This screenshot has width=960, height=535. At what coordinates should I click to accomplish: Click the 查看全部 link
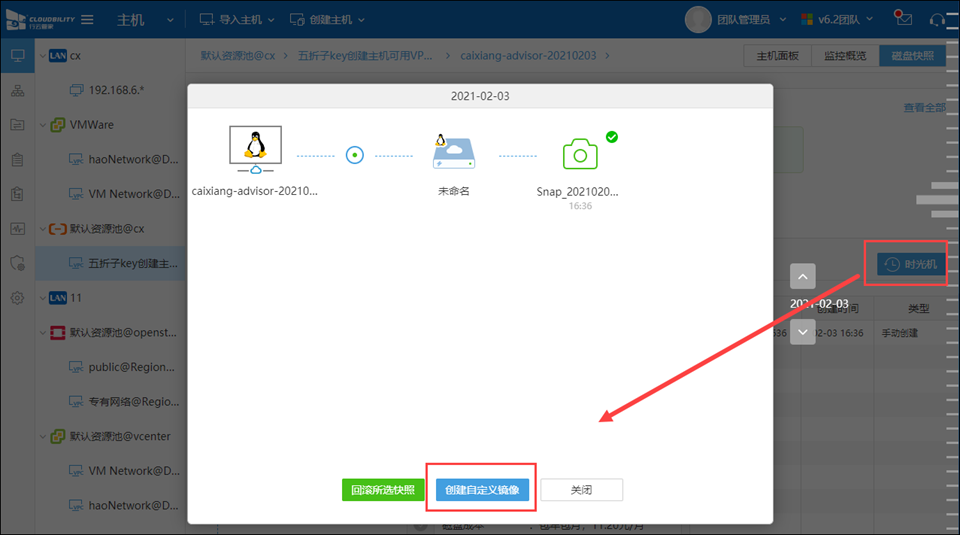tap(924, 108)
